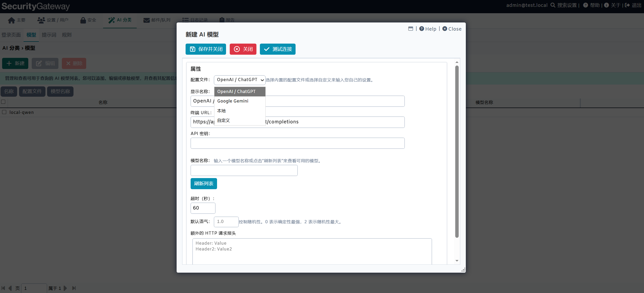Click 退出 logout link

pos(633,5)
